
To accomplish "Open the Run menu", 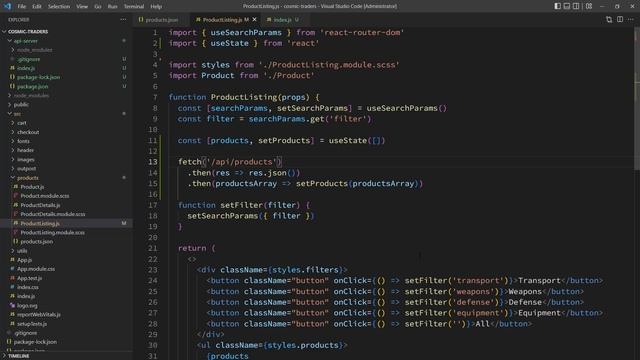I will pyautogui.click(x=112, y=7).
